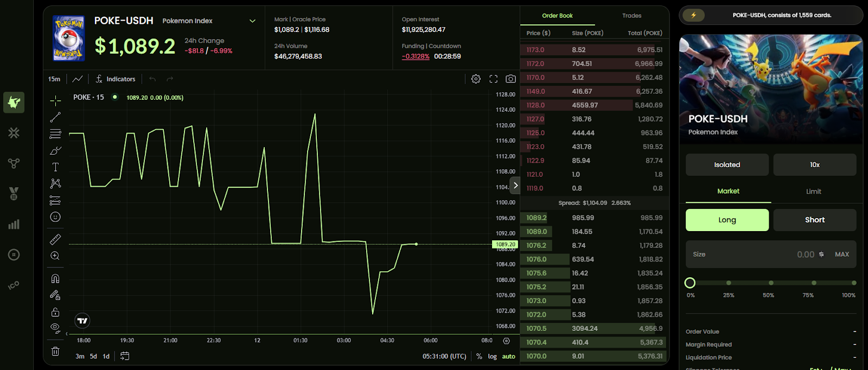Toggle percentage scale on price axis

(479, 356)
